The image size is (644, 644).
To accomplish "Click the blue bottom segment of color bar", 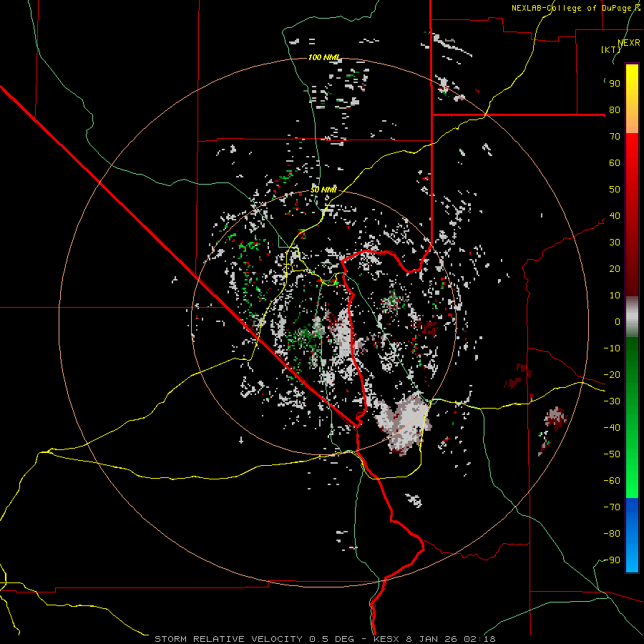I will click(x=632, y=535).
